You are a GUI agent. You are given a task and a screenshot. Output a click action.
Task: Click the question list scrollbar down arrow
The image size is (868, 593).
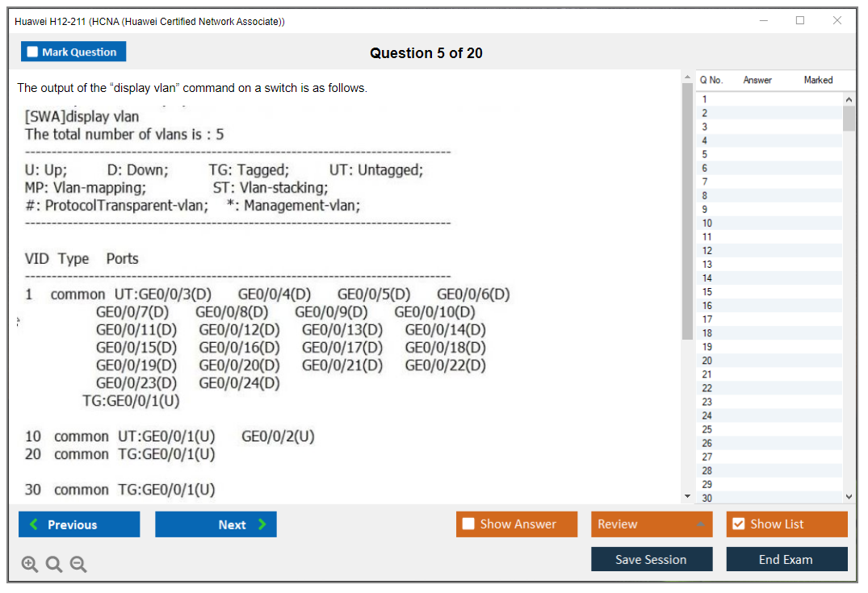[849, 497]
